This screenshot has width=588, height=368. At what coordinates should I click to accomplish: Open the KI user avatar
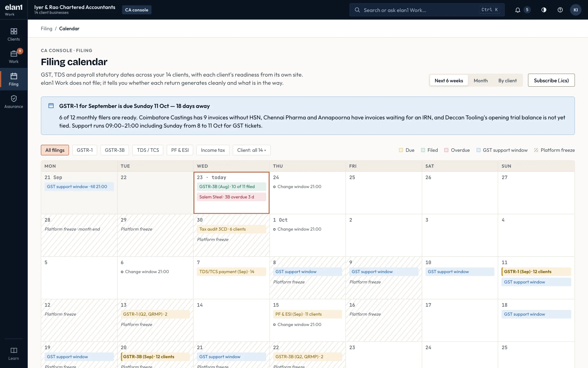click(575, 10)
